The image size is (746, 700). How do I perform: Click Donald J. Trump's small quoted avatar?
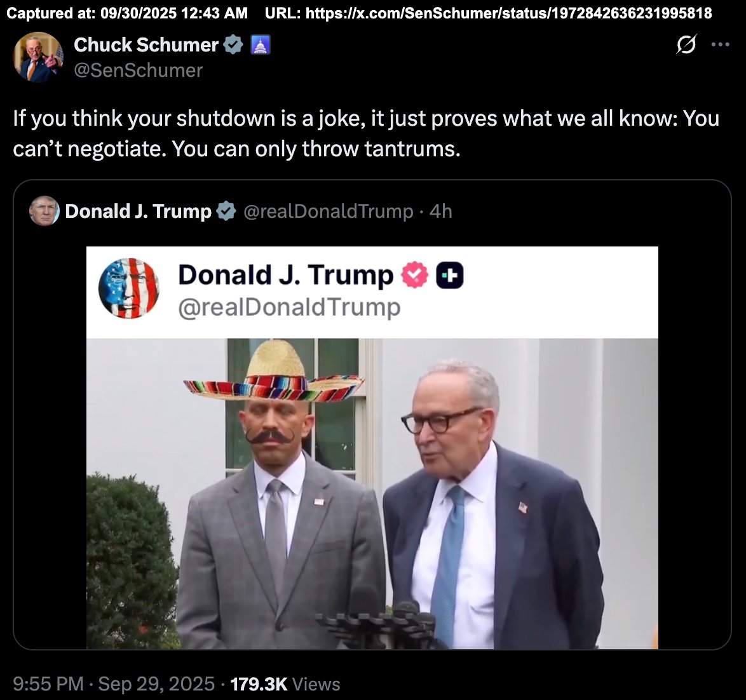pos(44,211)
